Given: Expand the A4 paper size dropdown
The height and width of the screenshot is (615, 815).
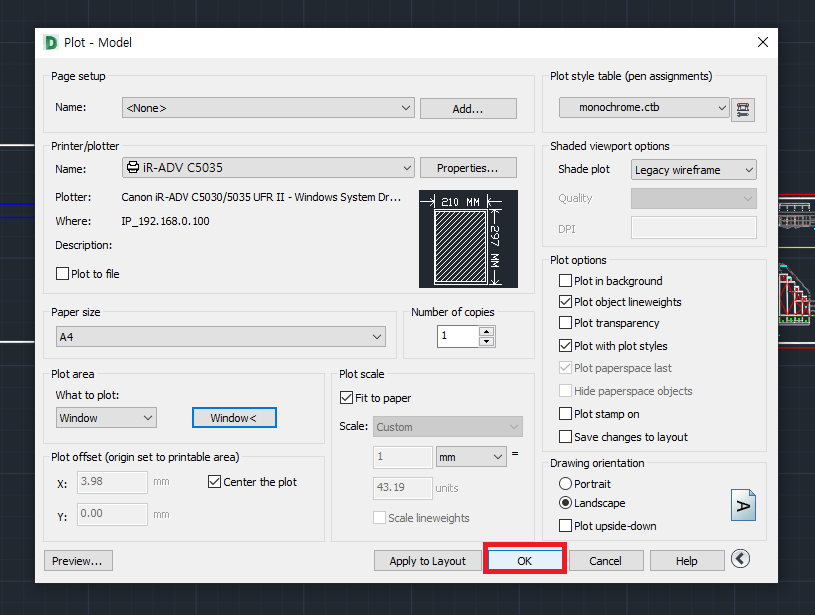Looking at the screenshot, I should [x=220, y=336].
